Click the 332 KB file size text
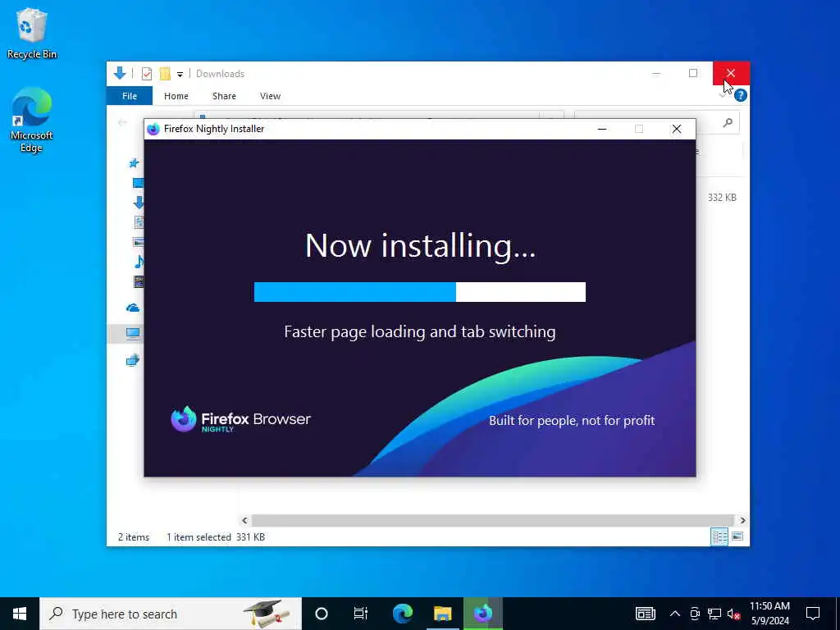This screenshot has height=630, width=840. [722, 197]
